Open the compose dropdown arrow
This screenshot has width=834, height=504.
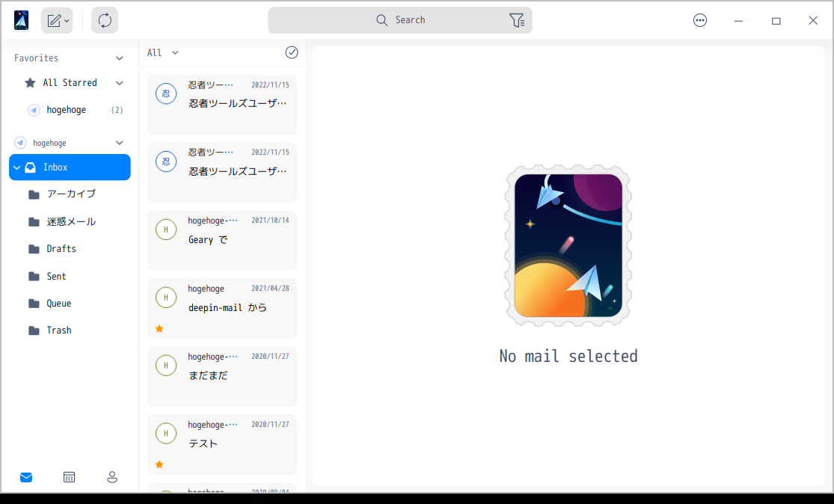pos(67,21)
